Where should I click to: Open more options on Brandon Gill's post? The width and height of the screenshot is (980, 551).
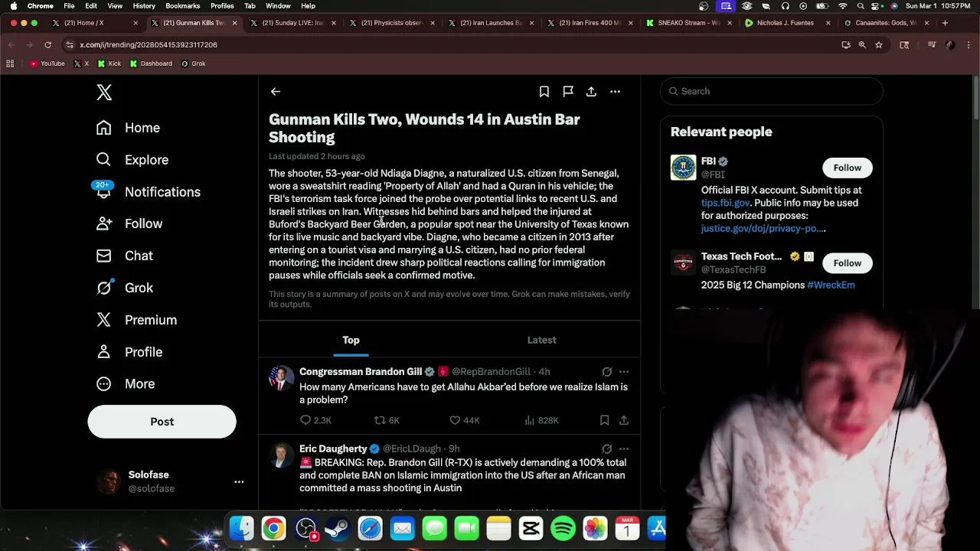coord(624,372)
